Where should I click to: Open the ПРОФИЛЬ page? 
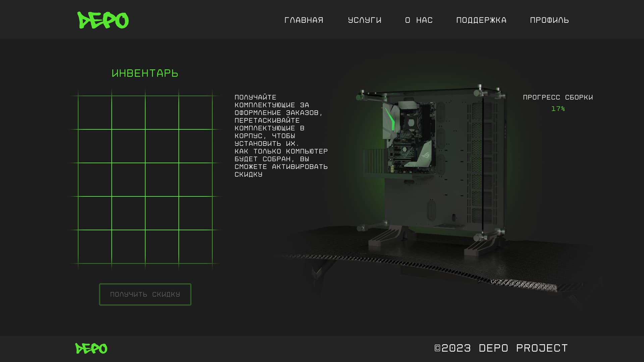[x=549, y=20]
